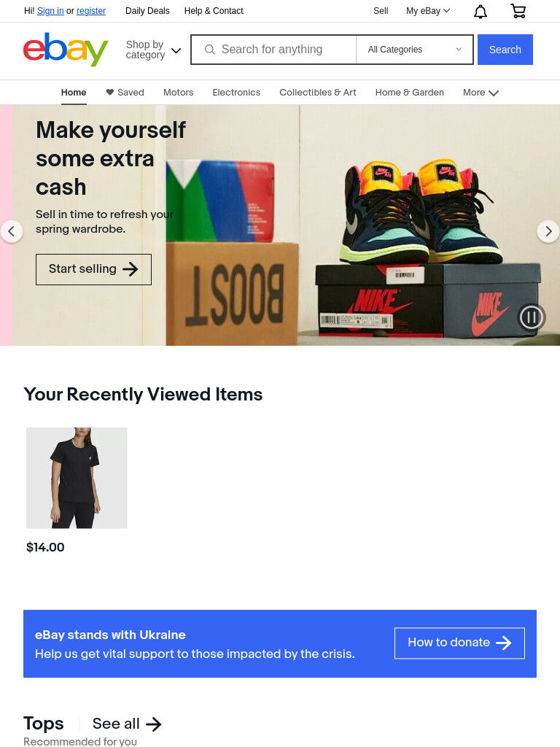Click the magnifier icon in search box
The image size is (560, 747).
point(209,50)
